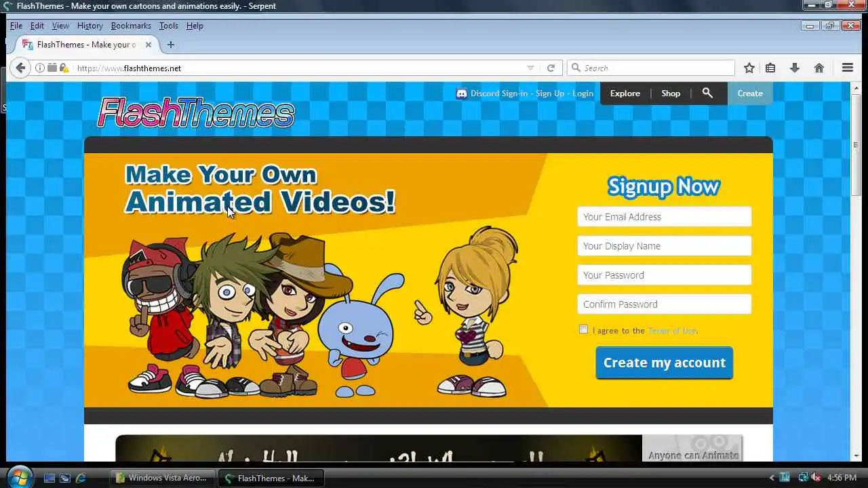Bookmark this page with star icon

click(749, 68)
